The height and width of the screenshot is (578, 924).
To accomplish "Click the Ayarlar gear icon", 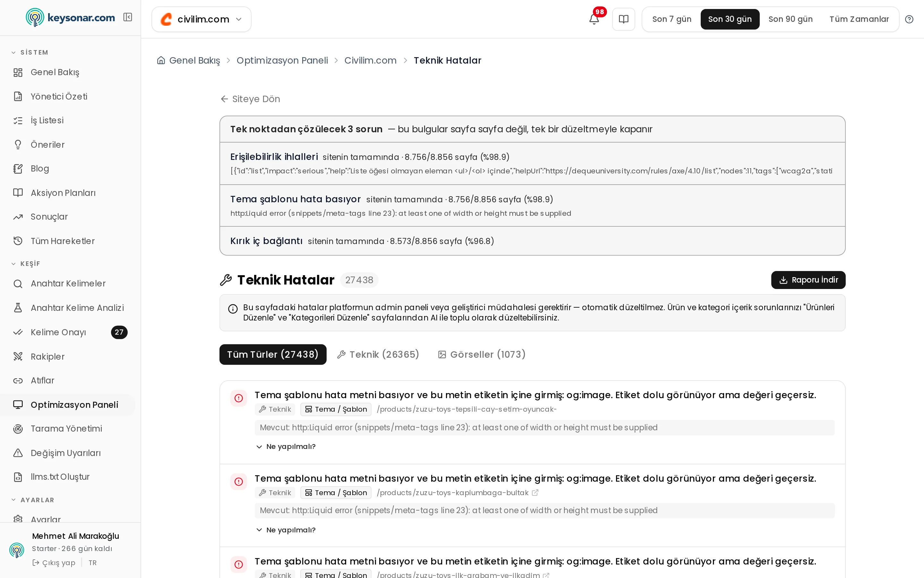I will point(18,519).
